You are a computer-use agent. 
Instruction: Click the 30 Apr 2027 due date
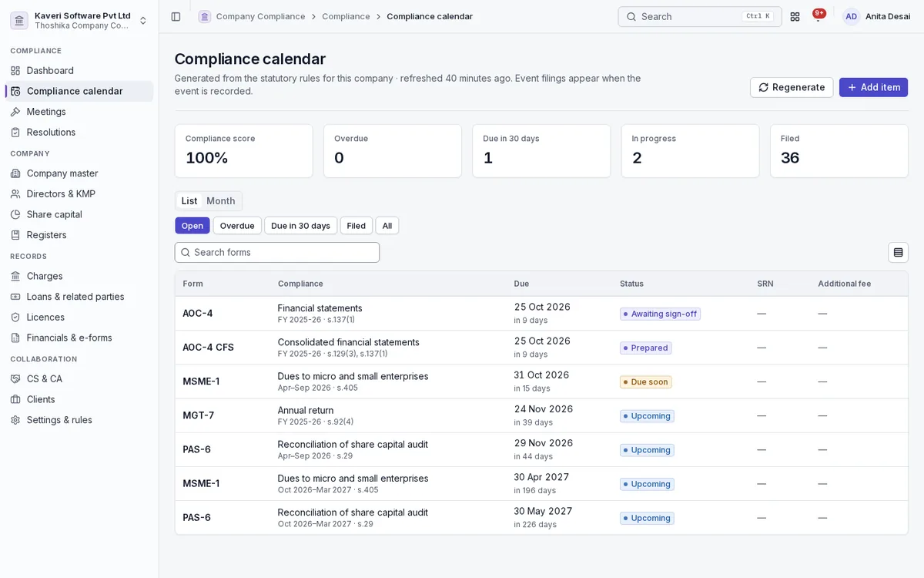click(541, 477)
